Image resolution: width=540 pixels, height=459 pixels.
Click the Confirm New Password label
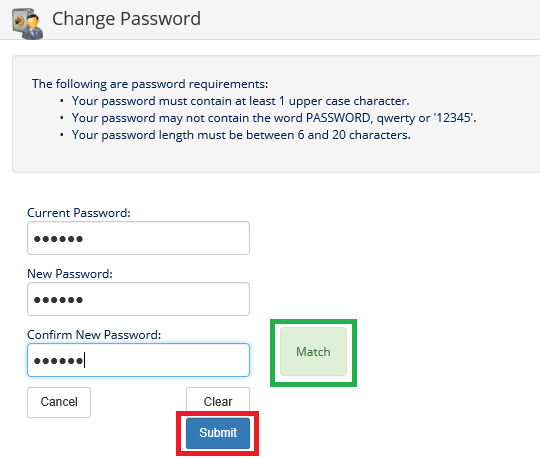pos(94,335)
